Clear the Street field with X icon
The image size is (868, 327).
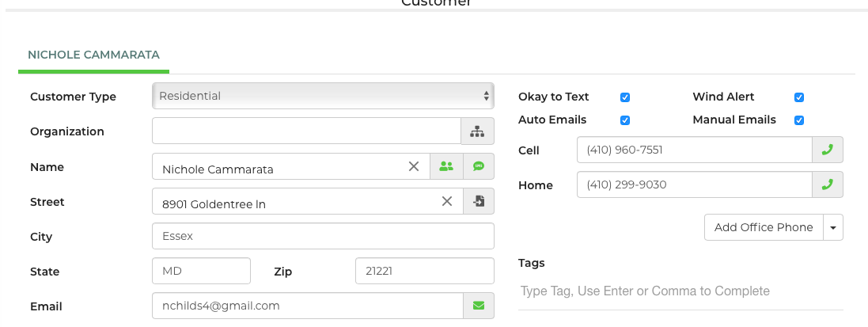[x=446, y=201]
